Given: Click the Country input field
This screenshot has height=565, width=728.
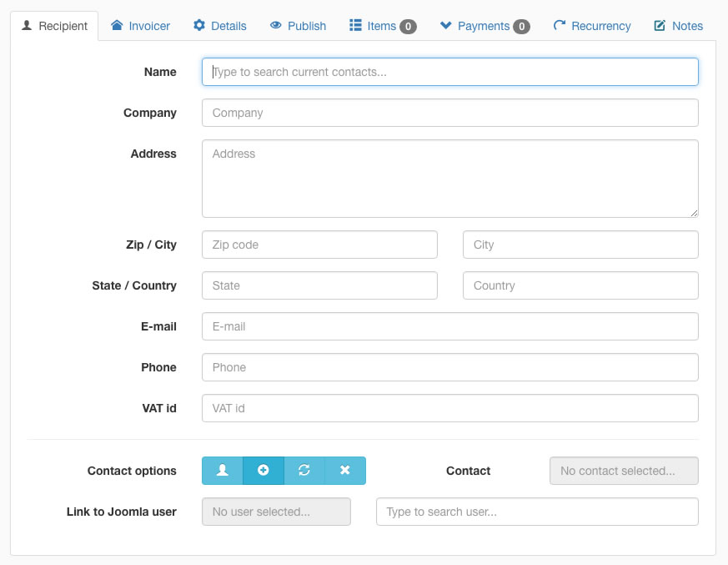Looking at the screenshot, I should pyautogui.click(x=580, y=285).
